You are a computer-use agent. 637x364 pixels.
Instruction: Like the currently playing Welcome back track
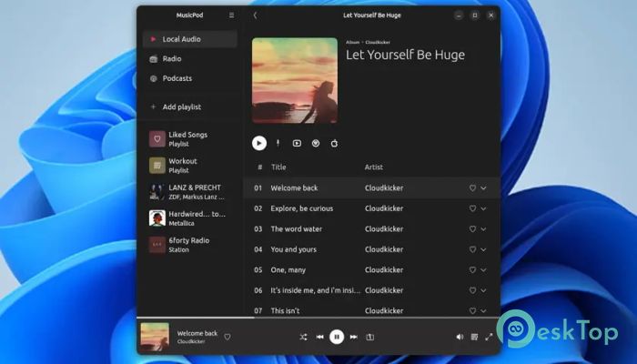(227, 337)
